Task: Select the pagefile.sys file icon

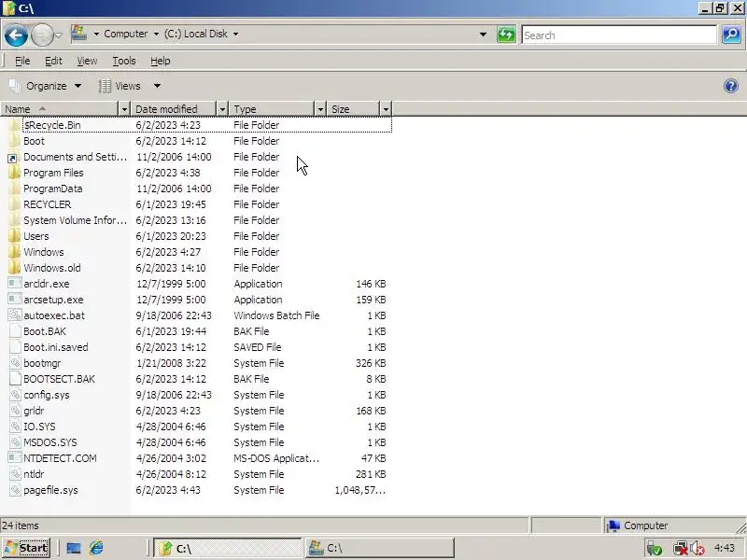Action: [x=15, y=490]
